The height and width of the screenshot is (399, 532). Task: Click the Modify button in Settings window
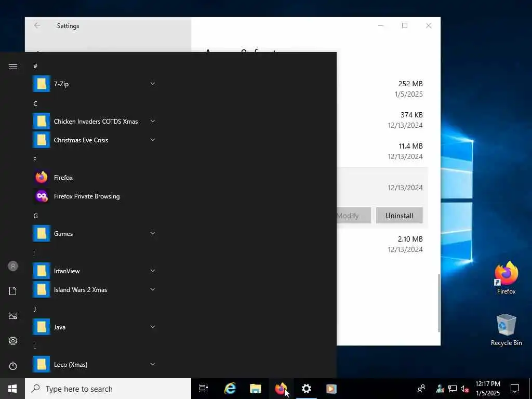pyautogui.click(x=353, y=216)
